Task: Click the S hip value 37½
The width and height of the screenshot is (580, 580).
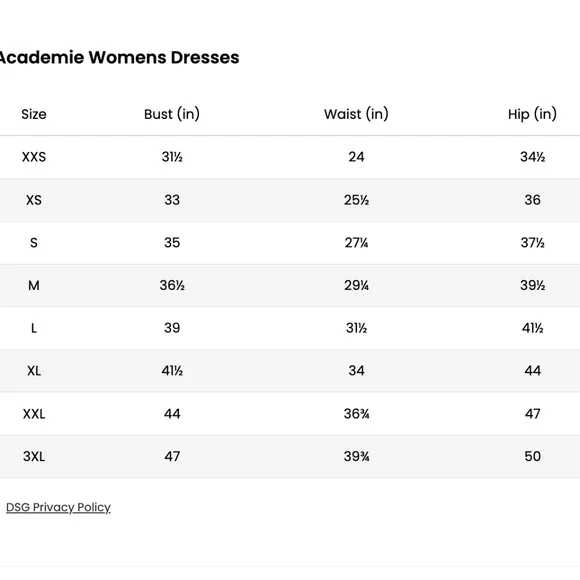Action: (x=532, y=243)
